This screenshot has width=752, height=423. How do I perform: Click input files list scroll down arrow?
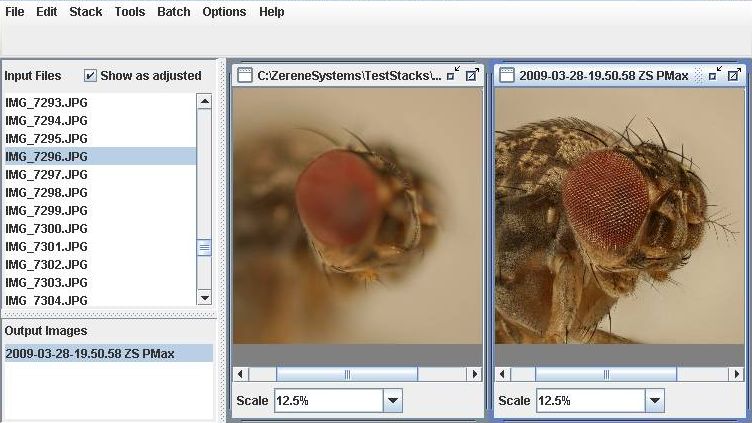pyautogui.click(x=204, y=298)
